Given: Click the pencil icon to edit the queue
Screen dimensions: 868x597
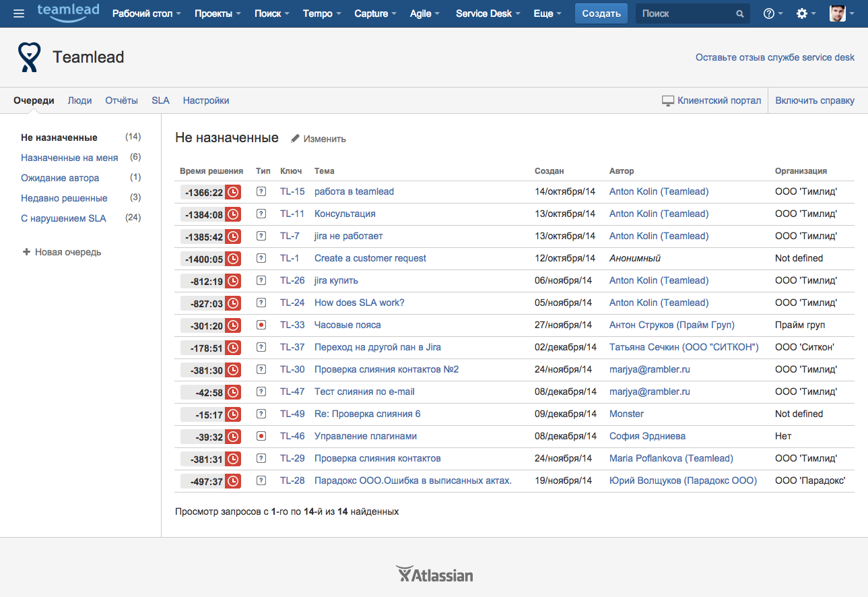Looking at the screenshot, I should pos(295,138).
